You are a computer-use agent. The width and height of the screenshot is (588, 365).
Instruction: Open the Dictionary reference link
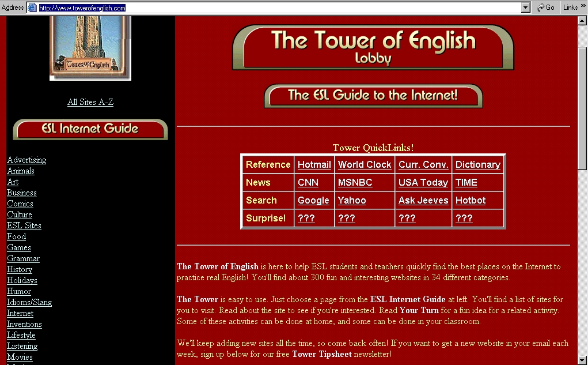[x=477, y=164]
